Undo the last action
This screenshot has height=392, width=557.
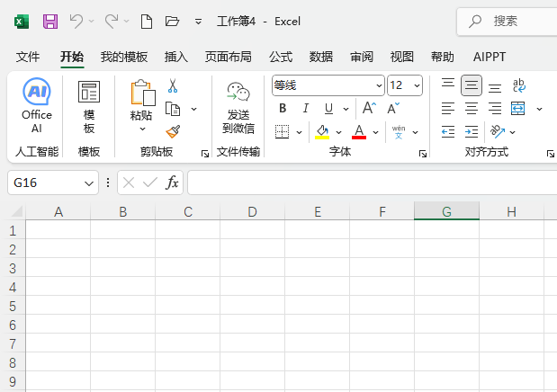[x=76, y=22]
